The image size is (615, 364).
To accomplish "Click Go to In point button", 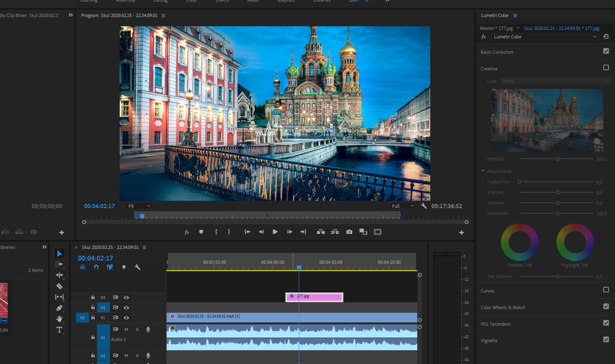I will coord(247,232).
